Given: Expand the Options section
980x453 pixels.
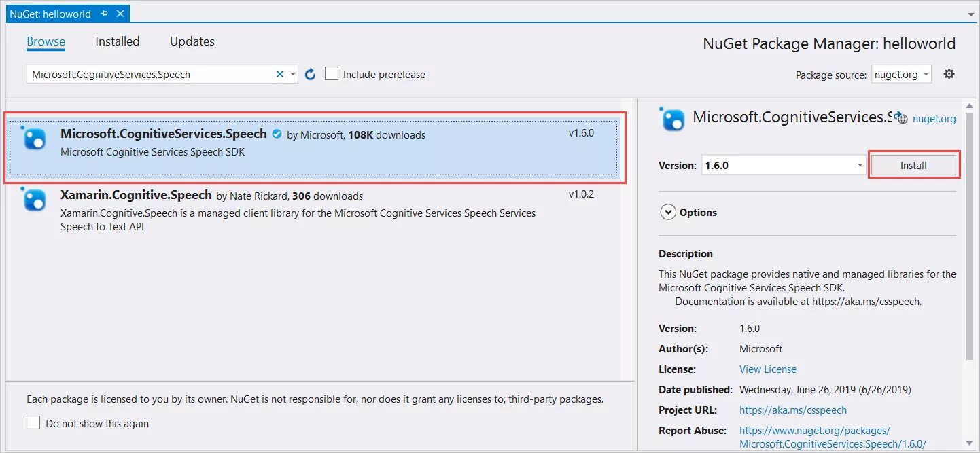Looking at the screenshot, I should pos(667,213).
